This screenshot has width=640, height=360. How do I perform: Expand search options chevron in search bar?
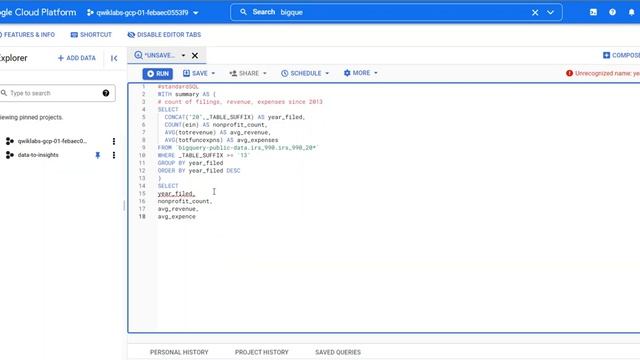coord(550,13)
